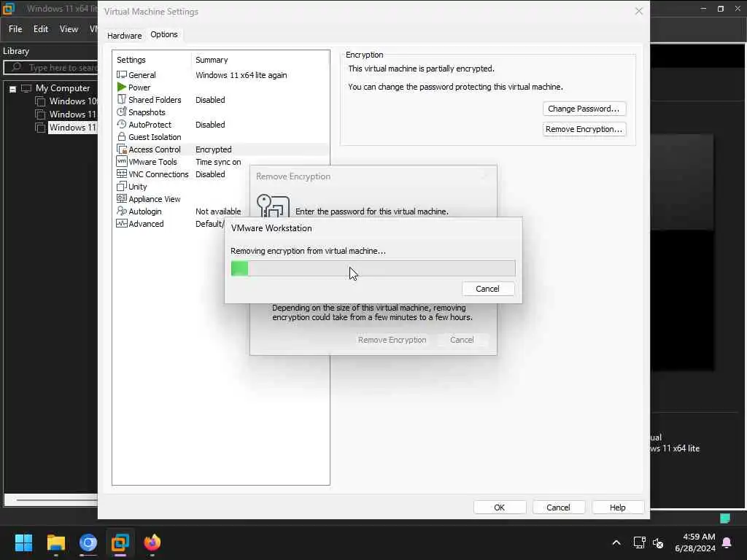Open the notifications bell
This screenshot has width=747, height=560.
(727, 542)
